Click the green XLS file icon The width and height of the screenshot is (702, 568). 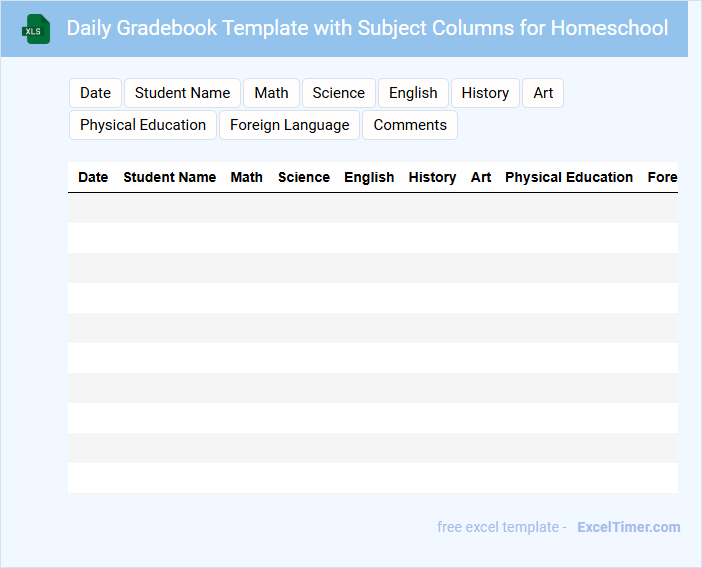coord(36,29)
